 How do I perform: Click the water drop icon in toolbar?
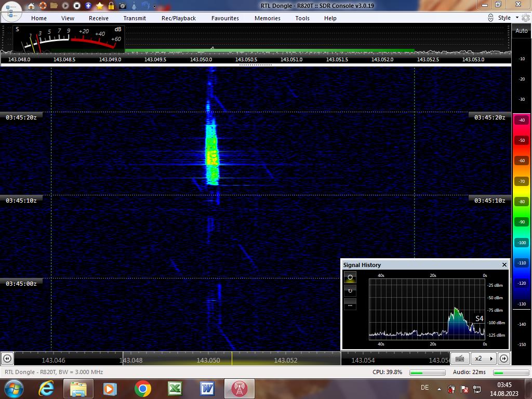[134, 6]
